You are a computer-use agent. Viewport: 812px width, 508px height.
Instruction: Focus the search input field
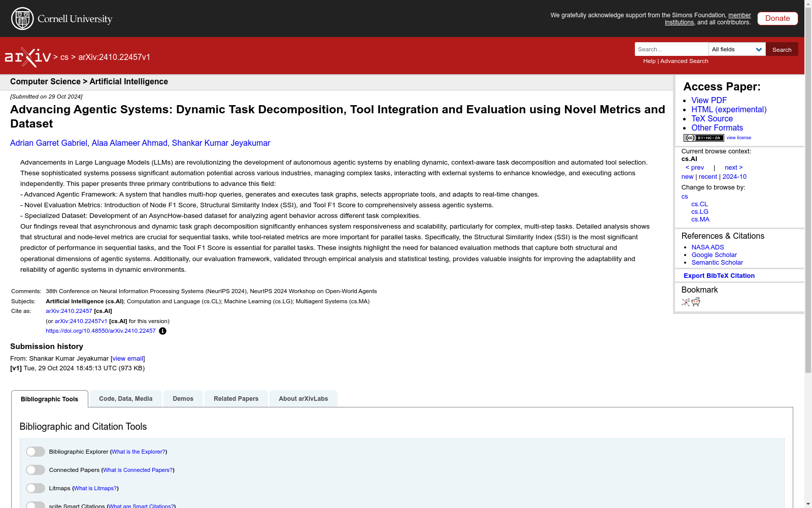pyautogui.click(x=671, y=49)
